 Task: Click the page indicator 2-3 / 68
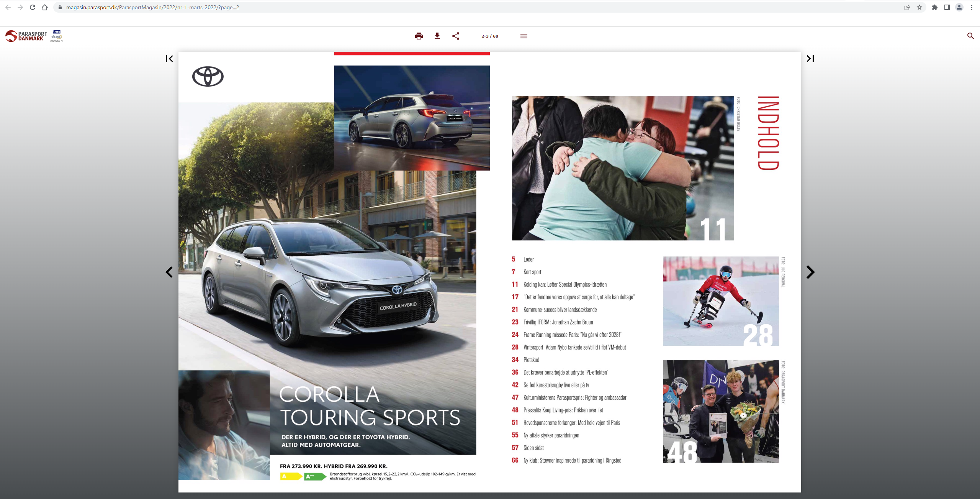click(x=489, y=36)
